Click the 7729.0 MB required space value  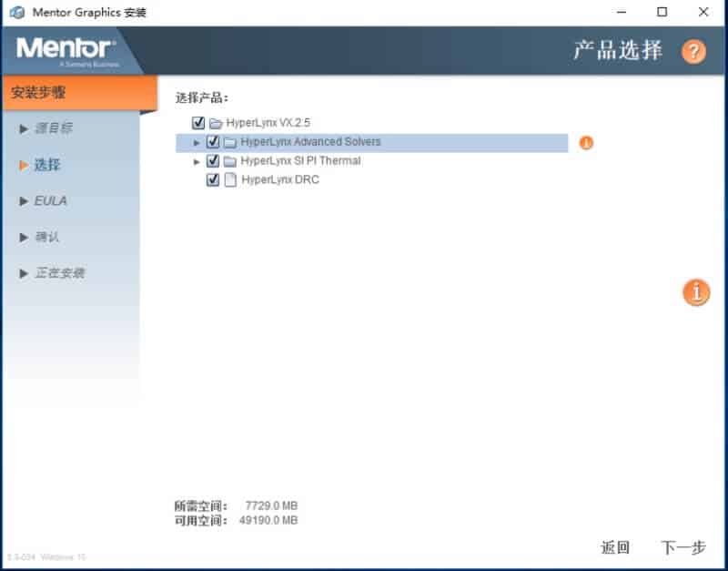point(271,505)
